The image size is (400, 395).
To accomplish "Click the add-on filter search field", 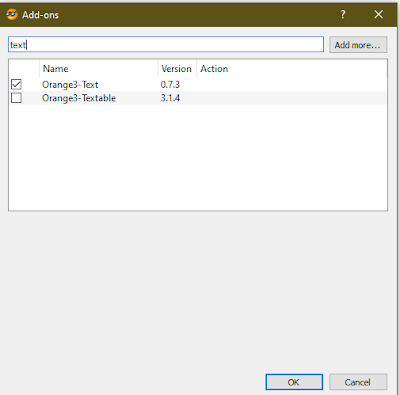I will click(x=166, y=44).
